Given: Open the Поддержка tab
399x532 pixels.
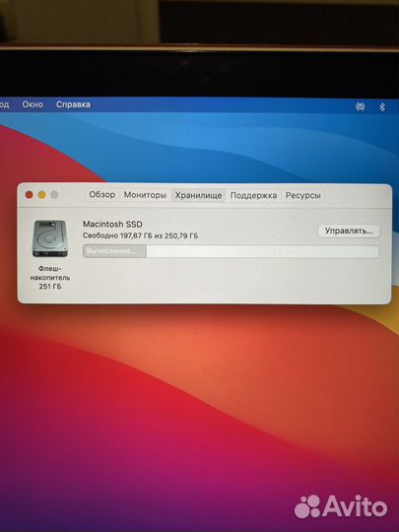Looking at the screenshot, I should [253, 195].
